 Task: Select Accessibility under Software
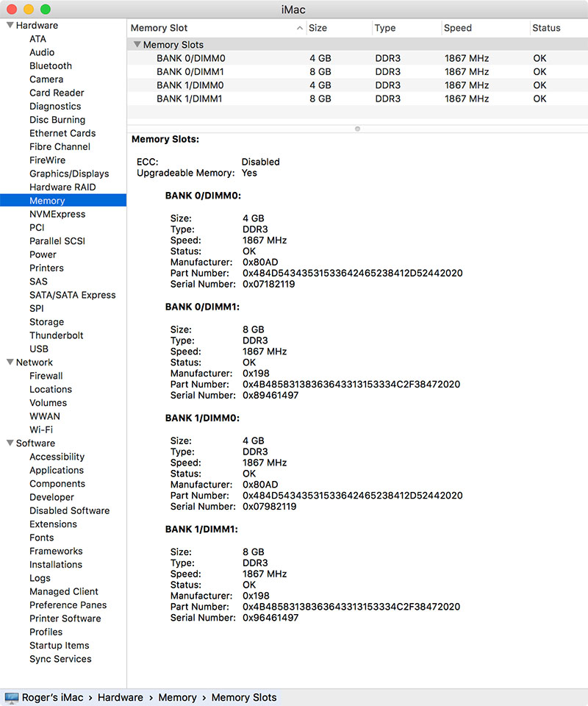[x=57, y=457]
